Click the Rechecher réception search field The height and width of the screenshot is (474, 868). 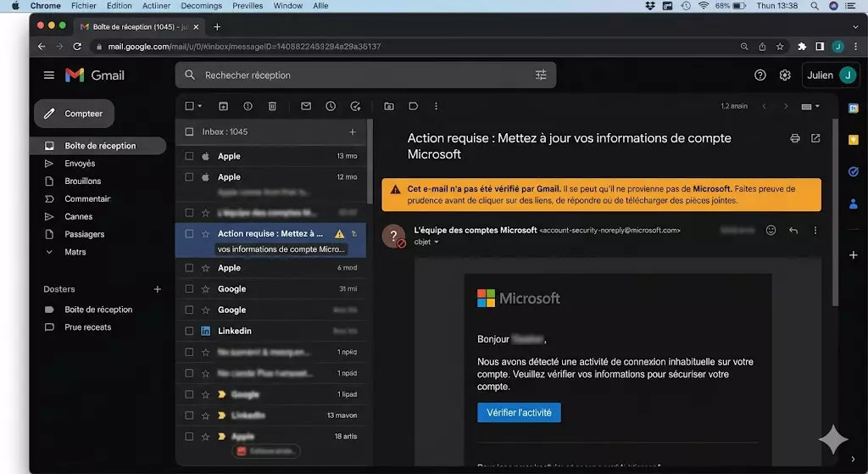pos(365,75)
